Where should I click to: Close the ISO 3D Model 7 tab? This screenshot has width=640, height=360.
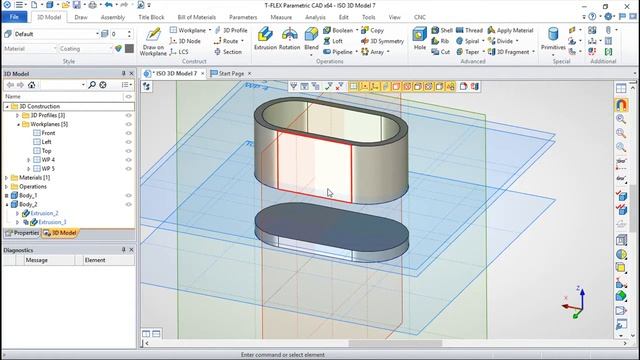click(202, 73)
